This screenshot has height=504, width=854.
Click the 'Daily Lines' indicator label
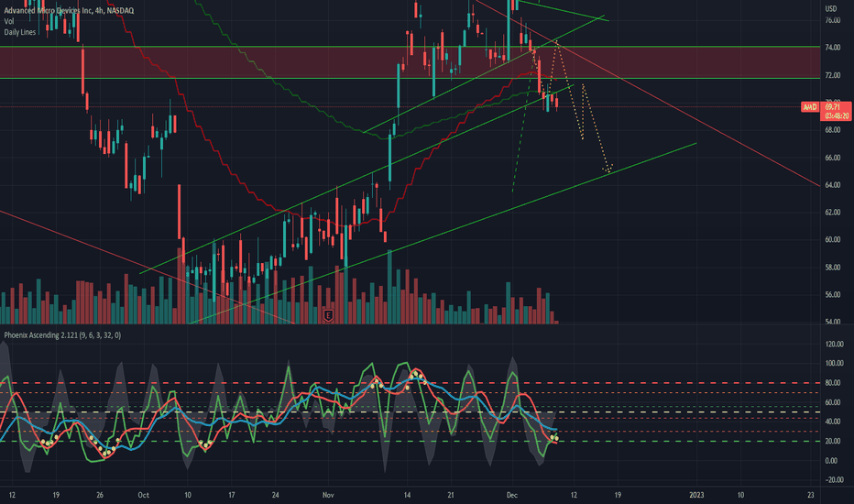click(x=20, y=32)
